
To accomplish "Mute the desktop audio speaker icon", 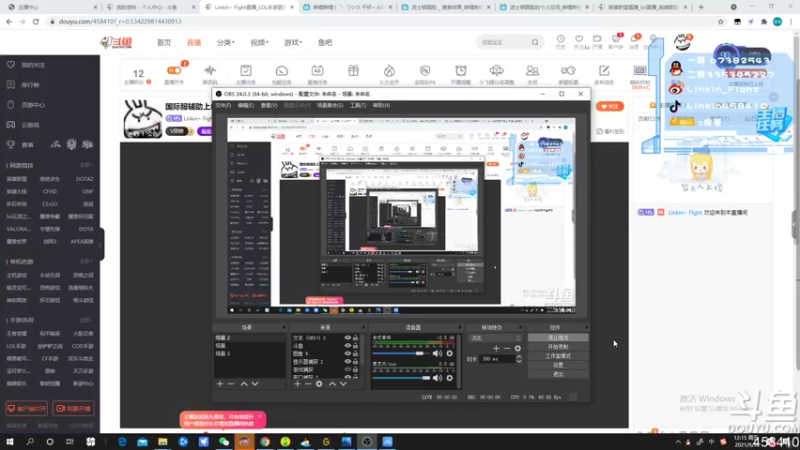I will click(x=437, y=353).
